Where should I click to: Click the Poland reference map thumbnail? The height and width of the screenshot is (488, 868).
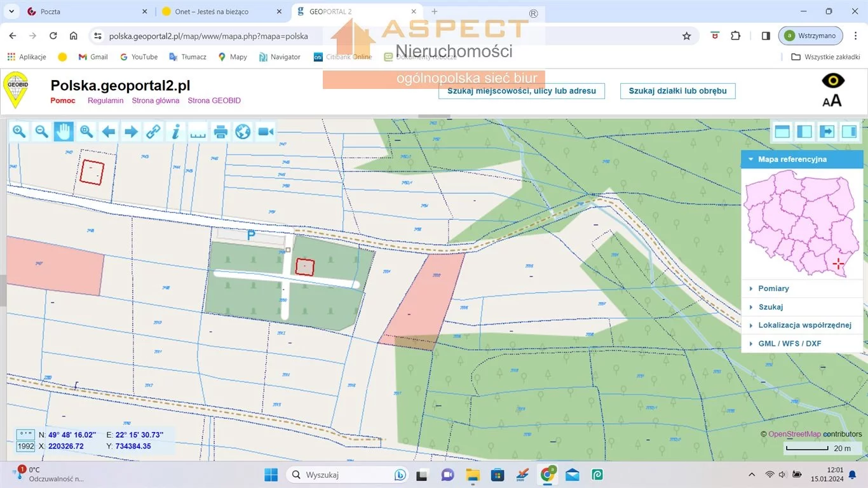click(x=802, y=223)
